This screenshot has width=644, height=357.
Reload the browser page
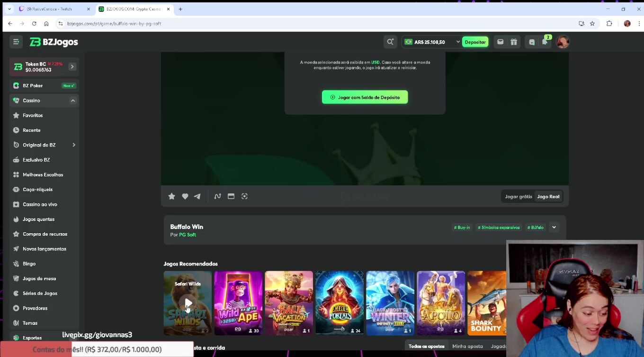tap(34, 23)
